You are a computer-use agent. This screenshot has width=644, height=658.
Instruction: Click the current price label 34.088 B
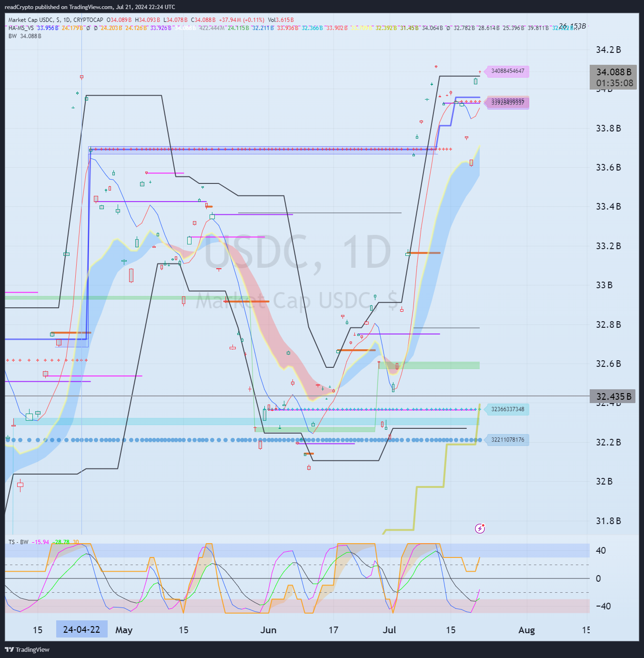(614, 72)
